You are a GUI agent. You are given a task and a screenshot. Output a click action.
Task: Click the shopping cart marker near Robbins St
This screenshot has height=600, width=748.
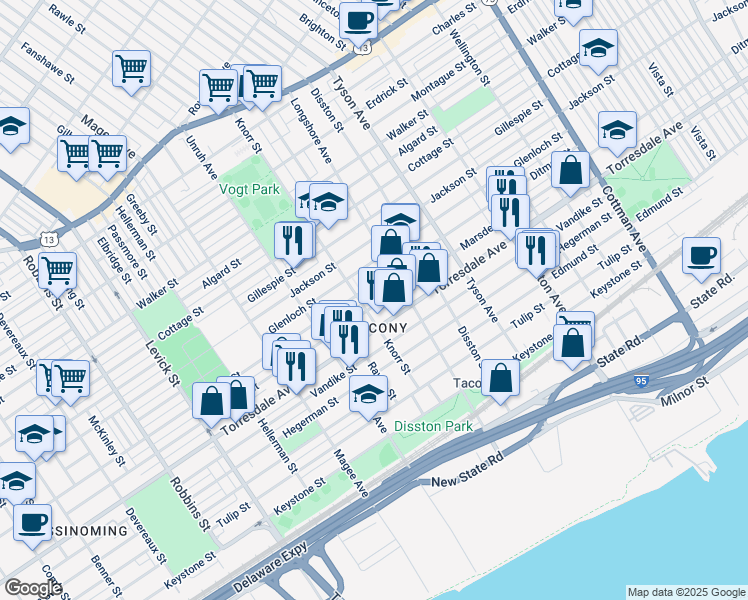point(58,269)
